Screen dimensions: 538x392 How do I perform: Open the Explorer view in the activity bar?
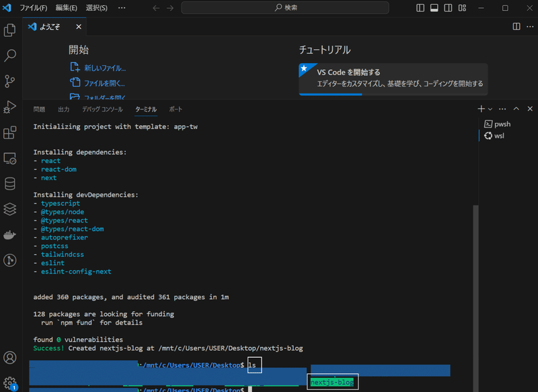(9, 30)
